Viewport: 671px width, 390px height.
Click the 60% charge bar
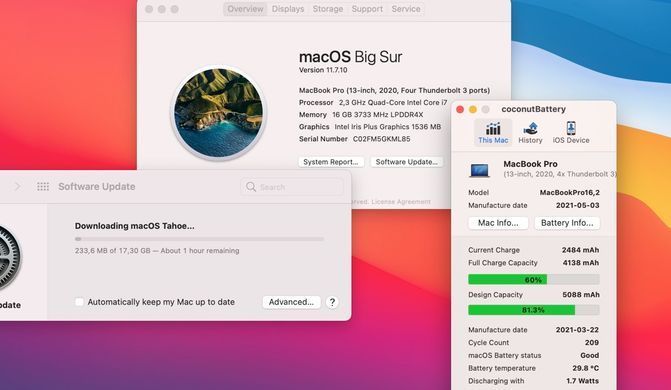pos(534,280)
